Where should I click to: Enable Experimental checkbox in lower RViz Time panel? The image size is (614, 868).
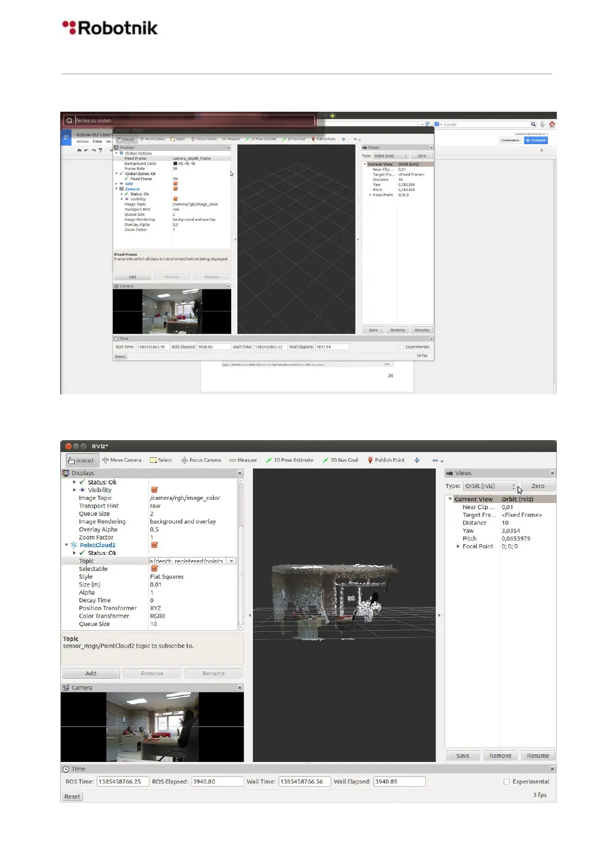(x=506, y=782)
